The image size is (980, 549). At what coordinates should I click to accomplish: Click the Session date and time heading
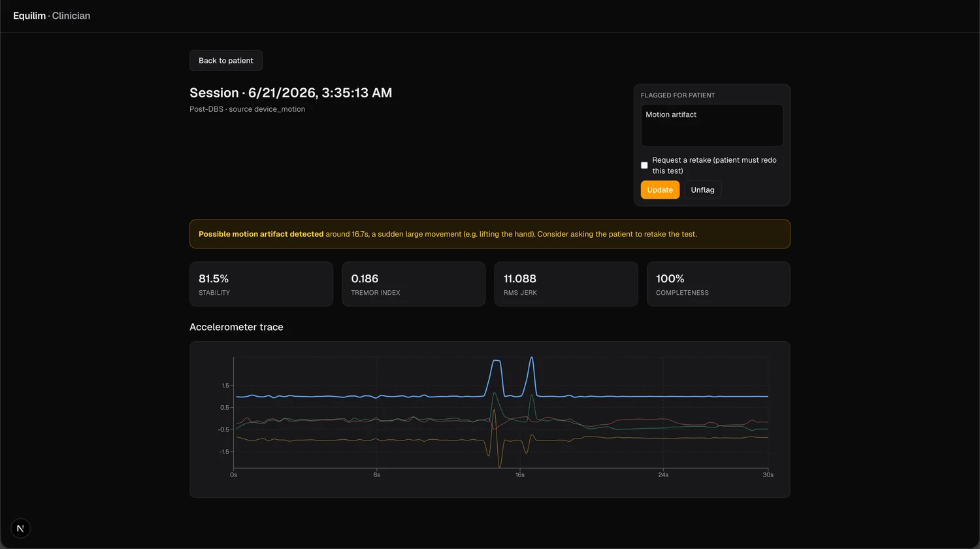click(x=291, y=93)
